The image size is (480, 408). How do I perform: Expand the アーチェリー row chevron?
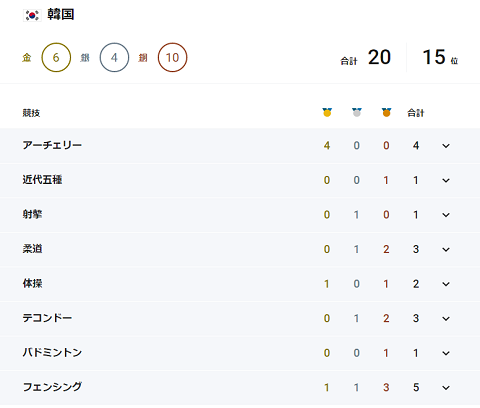(x=446, y=146)
